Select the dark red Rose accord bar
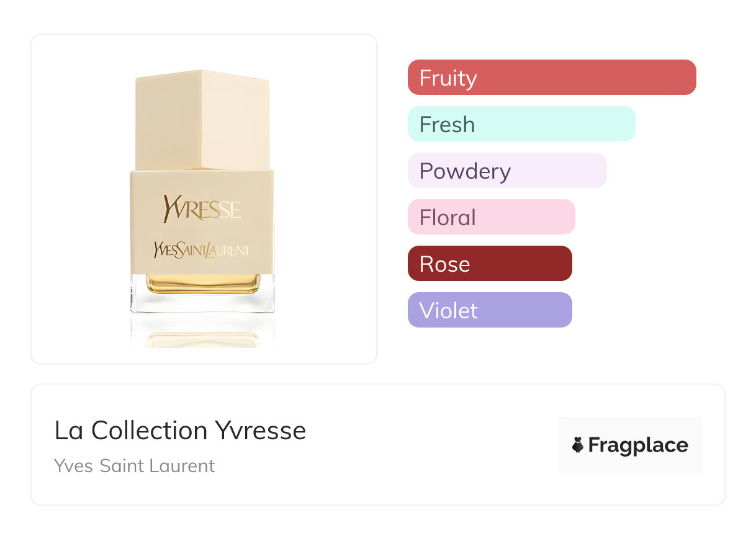Screen dimensions: 756x536 pyautogui.click(x=490, y=264)
